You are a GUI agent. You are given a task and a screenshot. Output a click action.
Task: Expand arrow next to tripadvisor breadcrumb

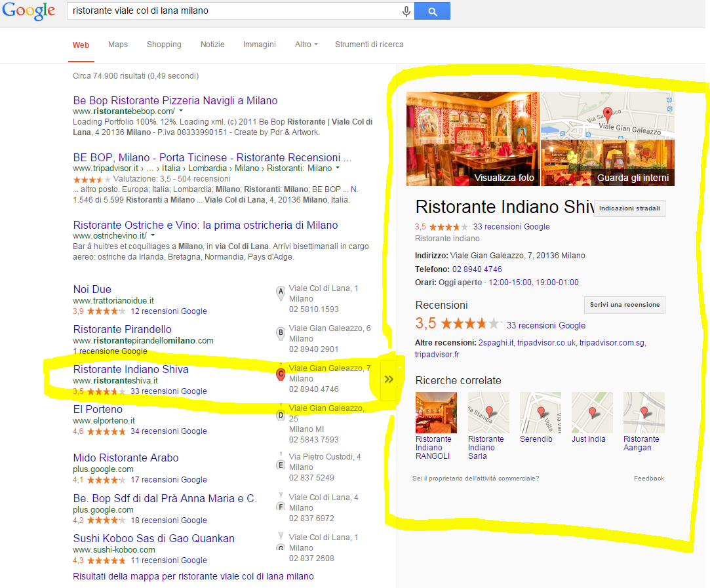click(338, 167)
